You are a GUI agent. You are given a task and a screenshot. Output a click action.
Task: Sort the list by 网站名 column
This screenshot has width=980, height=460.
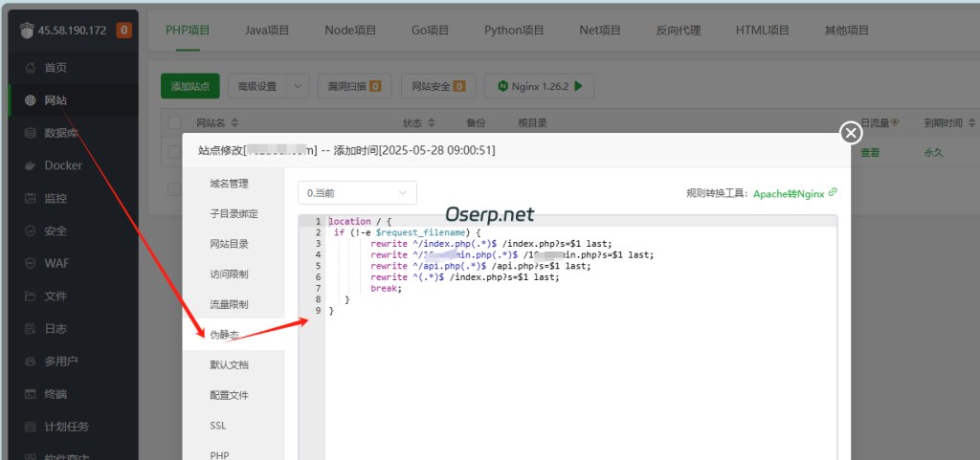pos(234,123)
